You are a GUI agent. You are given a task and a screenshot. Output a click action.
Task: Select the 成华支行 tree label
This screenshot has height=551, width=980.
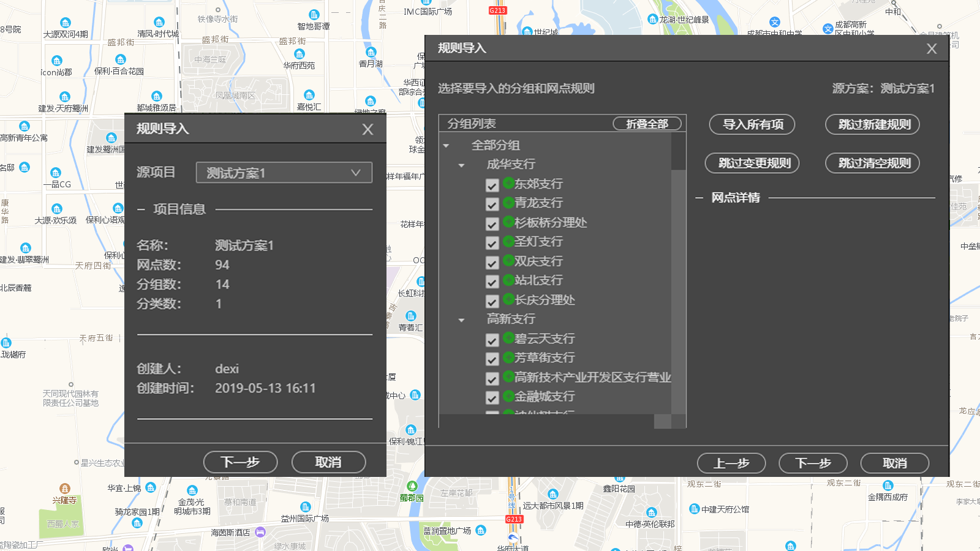point(511,165)
